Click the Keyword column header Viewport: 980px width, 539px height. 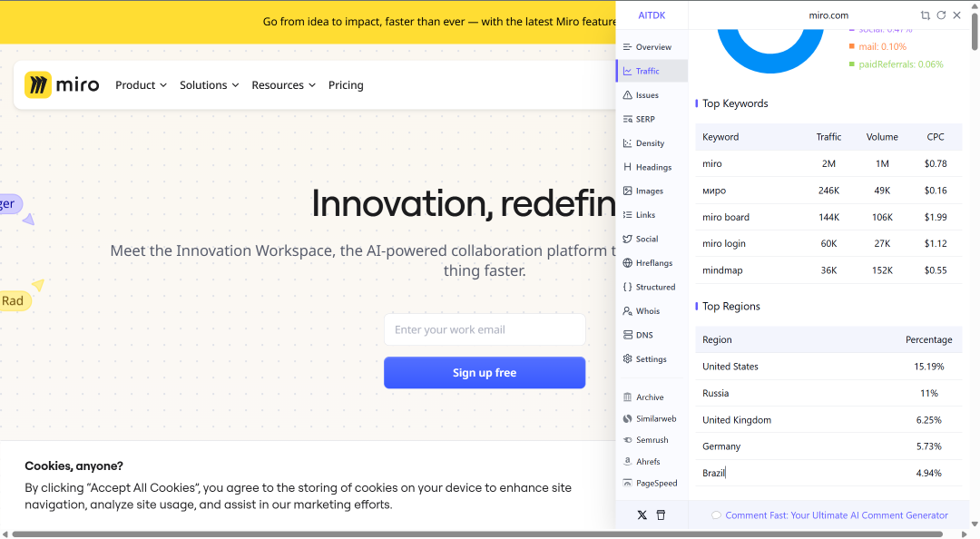tap(720, 137)
